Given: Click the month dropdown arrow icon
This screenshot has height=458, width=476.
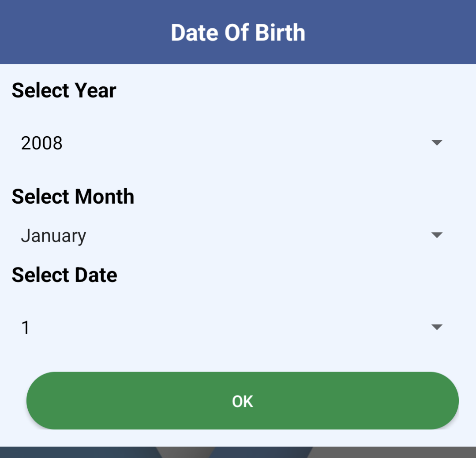Looking at the screenshot, I should coord(437,235).
